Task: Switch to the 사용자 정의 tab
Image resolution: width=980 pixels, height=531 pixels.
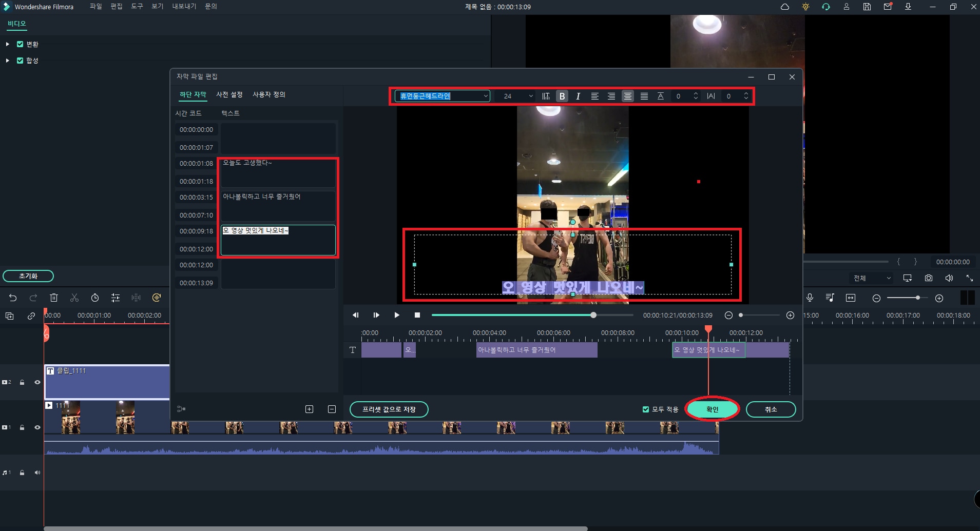Action: (x=269, y=94)
